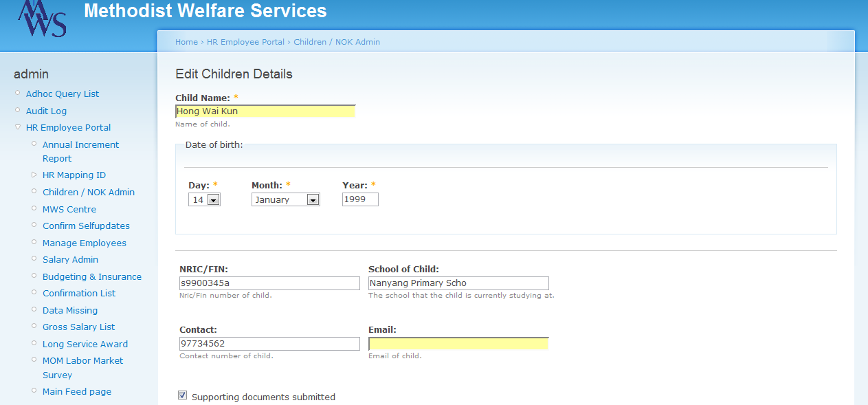Click the School of Child field
The image size is (868, 405).
coord(458,283)
